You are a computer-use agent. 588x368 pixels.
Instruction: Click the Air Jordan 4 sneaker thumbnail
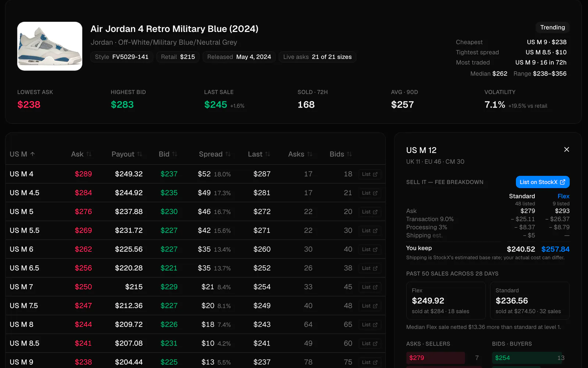pos(50,46)
